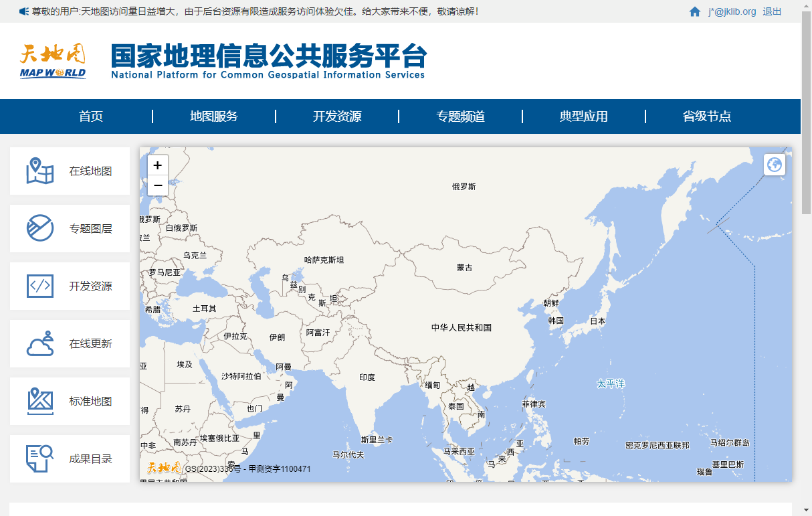The image size is (812, 516).
Task: Click the page vertical scrollbar
Action: [x=806, y=114]
